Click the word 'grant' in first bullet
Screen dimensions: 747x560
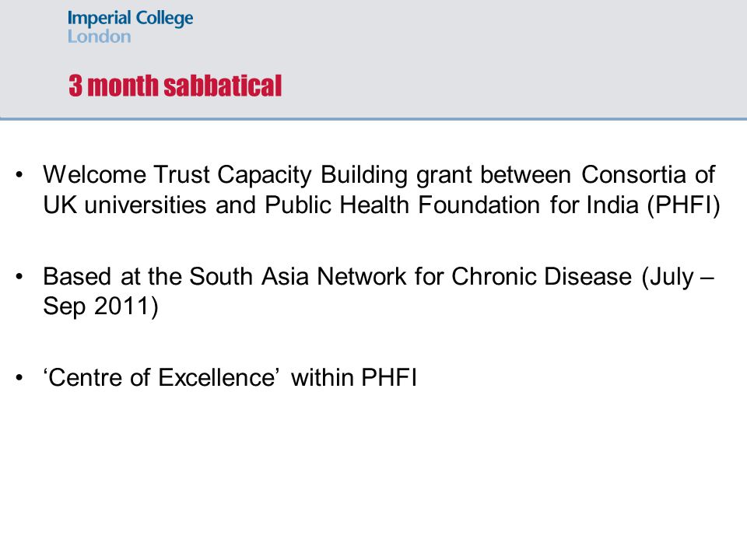click(444, 176)
